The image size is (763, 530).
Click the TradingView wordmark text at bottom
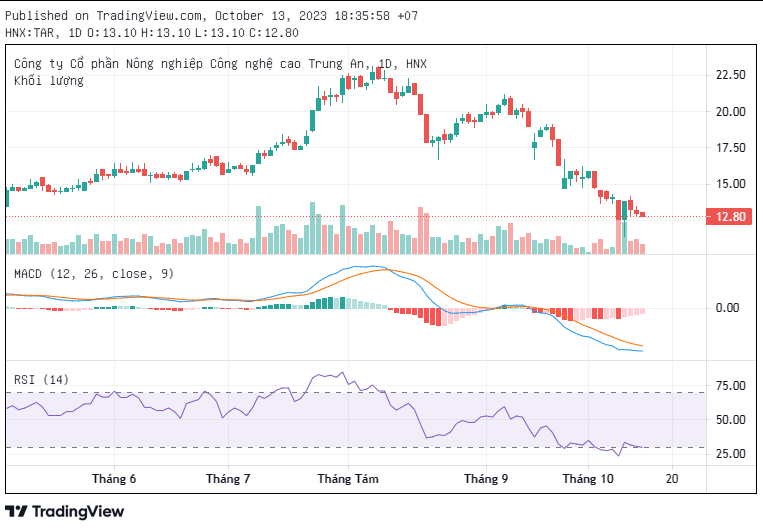78,511
